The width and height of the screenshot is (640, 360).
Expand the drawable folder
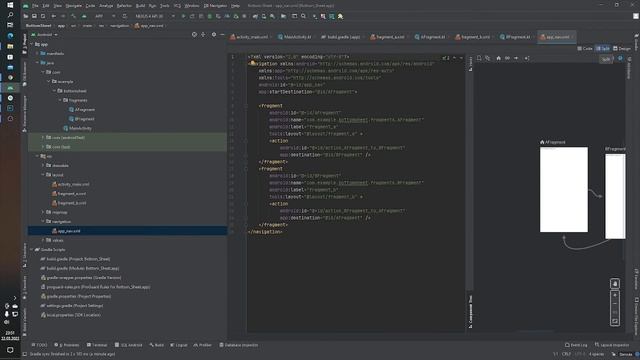pos(43,165)
